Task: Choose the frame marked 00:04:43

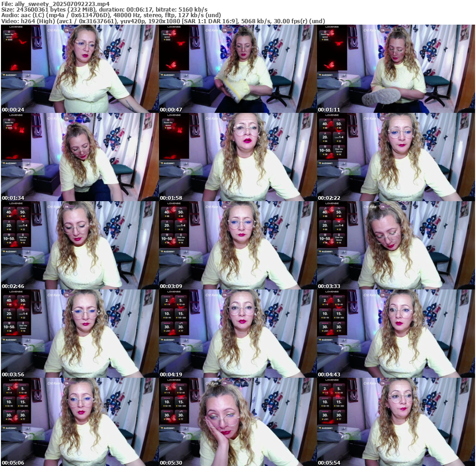Action: point(396,334)
